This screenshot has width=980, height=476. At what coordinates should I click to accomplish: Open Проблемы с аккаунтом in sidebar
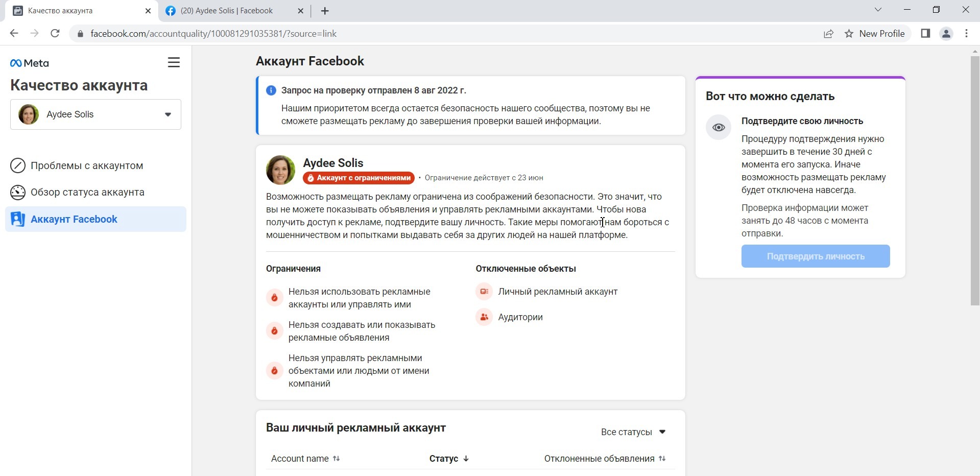tap(95, 165)
